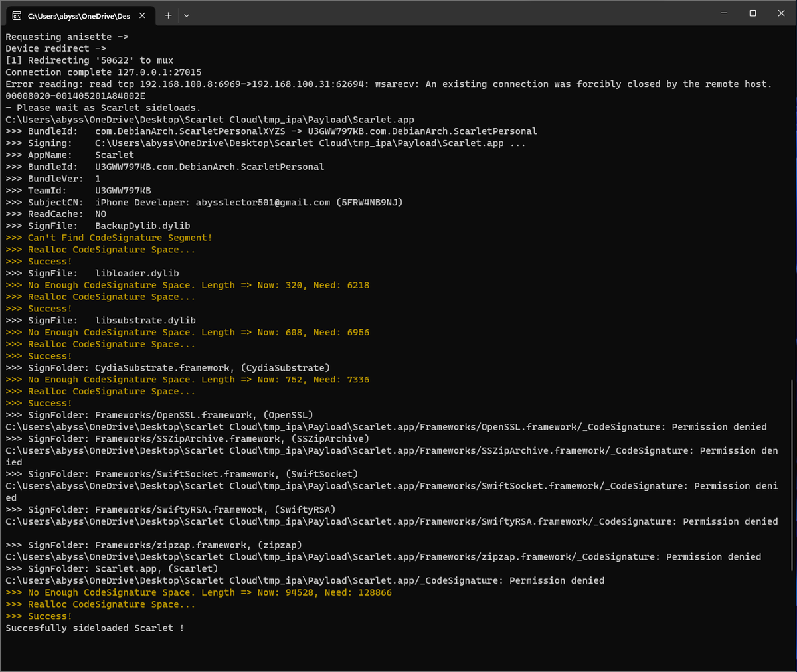Click 'Connection complete 127.0.0.1:27015' line
The image size is (797, 672).
[104, 72]
